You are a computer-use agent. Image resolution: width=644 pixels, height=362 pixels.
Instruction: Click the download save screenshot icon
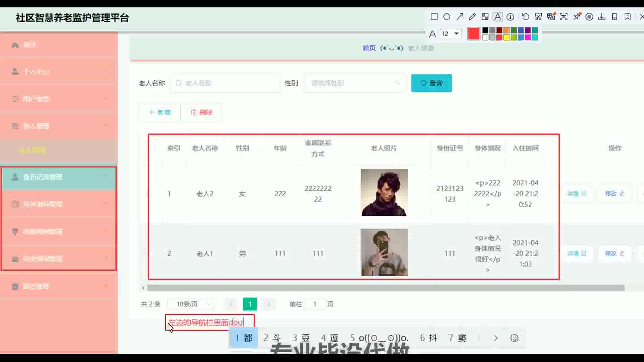coord(602,17)
